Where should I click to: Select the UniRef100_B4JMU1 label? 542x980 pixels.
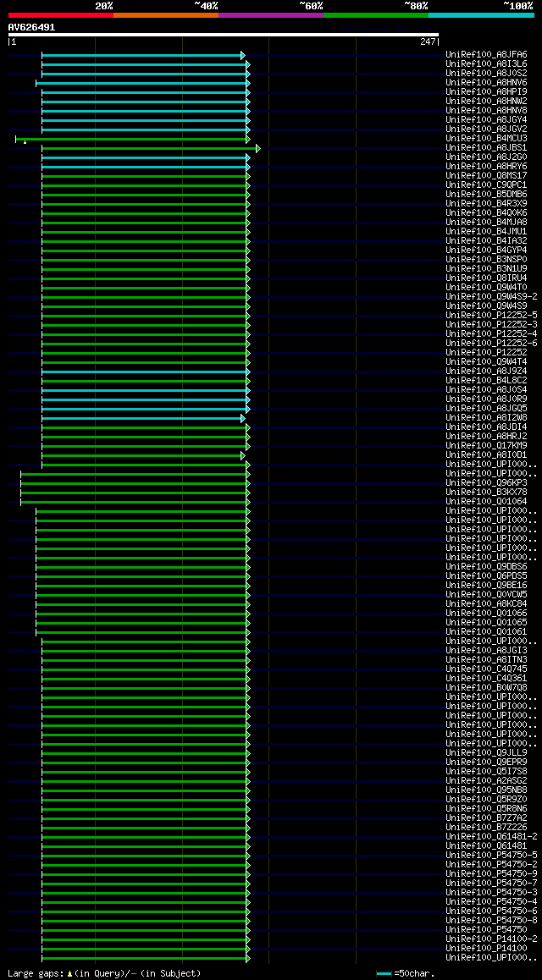tap(486, 231)
